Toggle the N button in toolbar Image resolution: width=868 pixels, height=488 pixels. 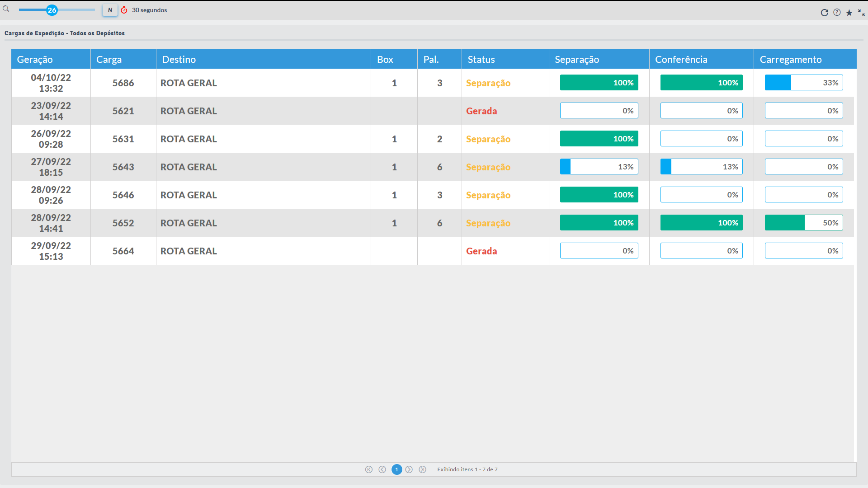pos(110,10)
